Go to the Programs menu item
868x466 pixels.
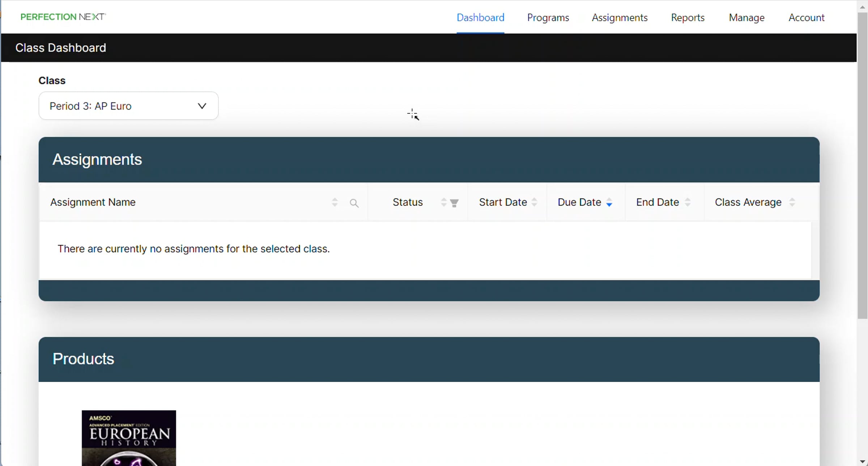548,17
